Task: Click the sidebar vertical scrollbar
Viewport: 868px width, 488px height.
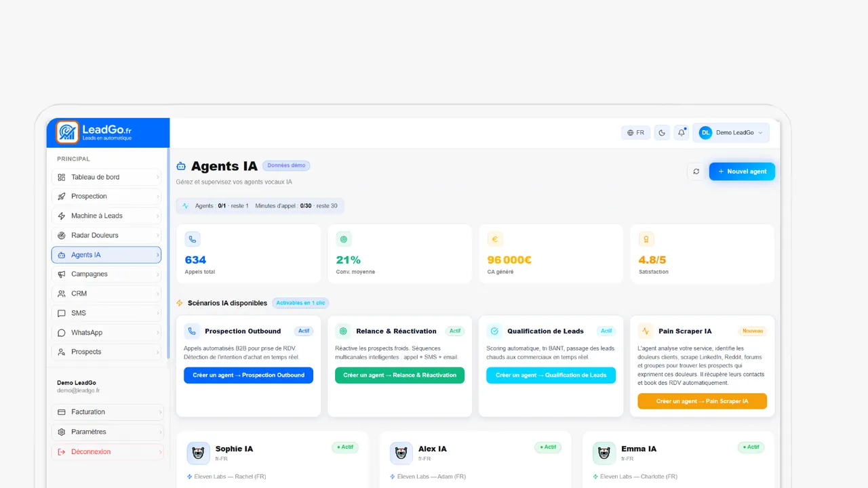Action: pos(167,253)
